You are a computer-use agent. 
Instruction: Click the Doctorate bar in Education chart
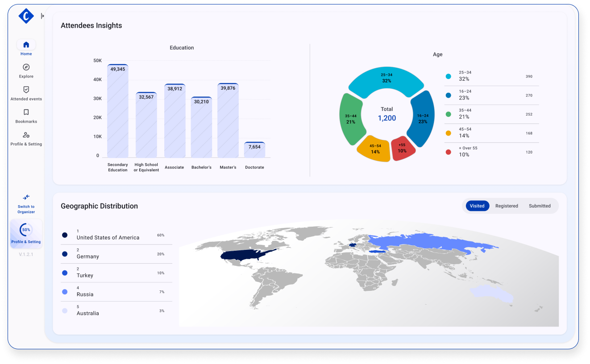point(254,150)
